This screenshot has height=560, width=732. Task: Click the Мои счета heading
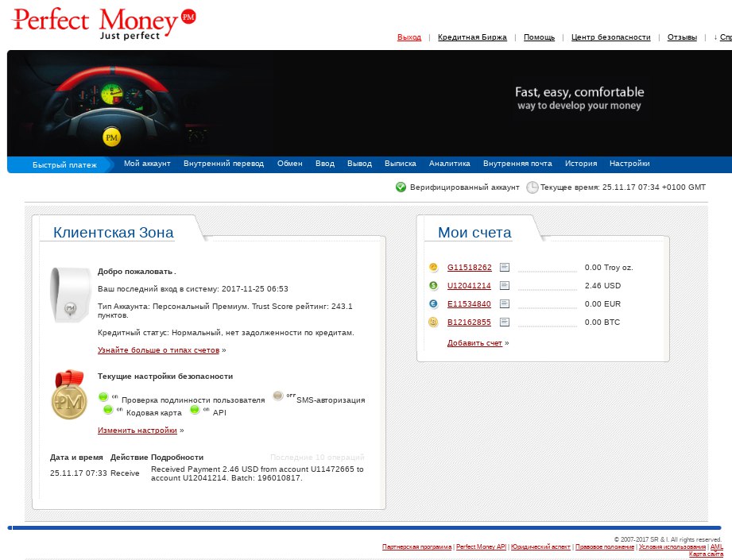point(474,233)
